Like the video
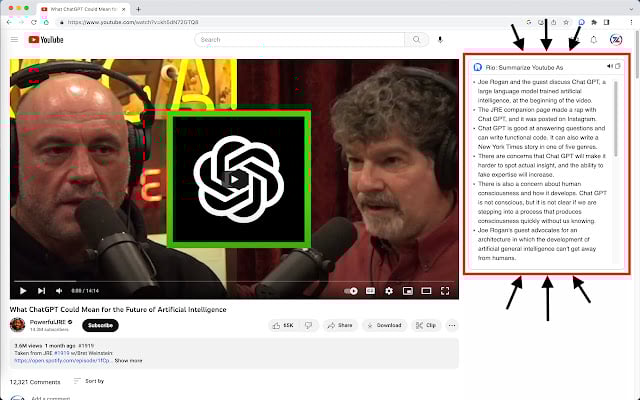The image size is (640, 400). [283, 325]
